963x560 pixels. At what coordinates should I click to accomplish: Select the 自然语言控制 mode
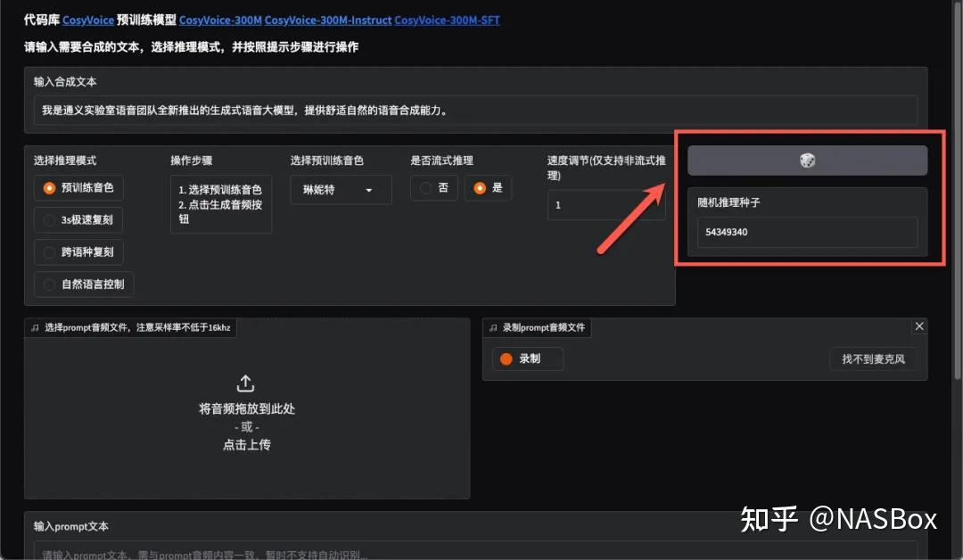pos(50,284)
